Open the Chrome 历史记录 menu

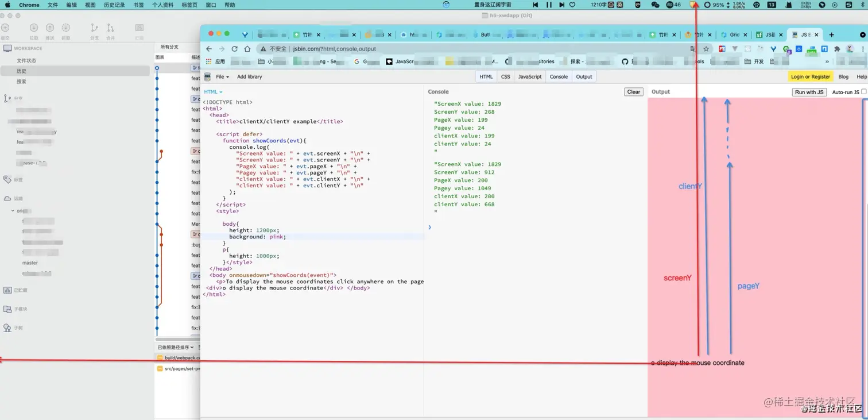(x=114, y=5)
